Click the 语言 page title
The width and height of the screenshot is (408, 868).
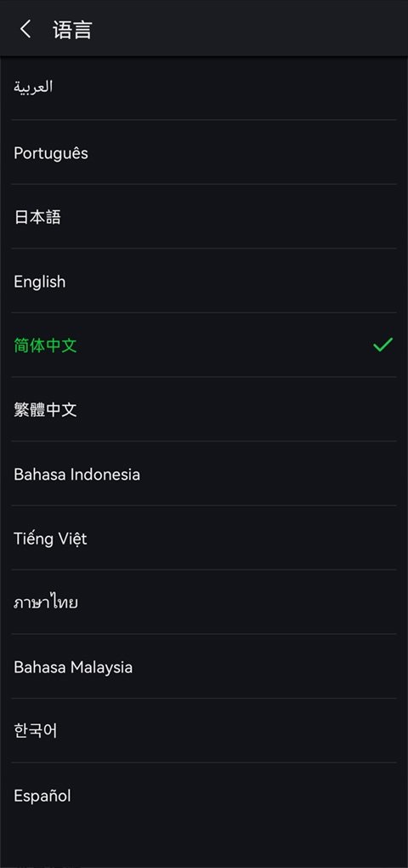pos(72,29)
